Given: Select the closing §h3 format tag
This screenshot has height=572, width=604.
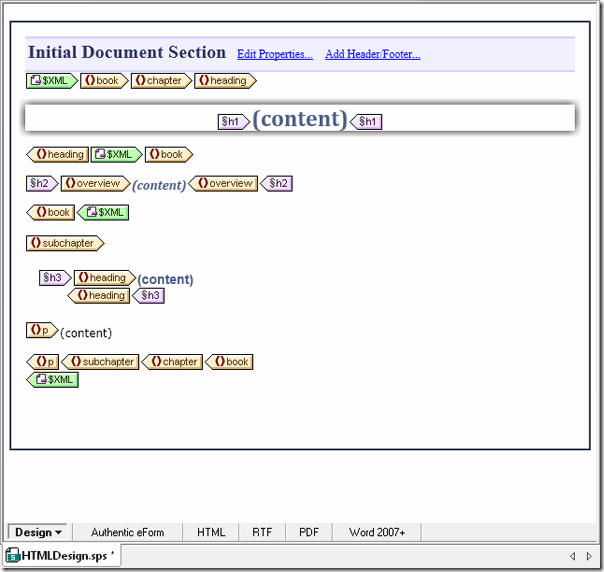Looking at the screenshot, I should pos(148,295).
